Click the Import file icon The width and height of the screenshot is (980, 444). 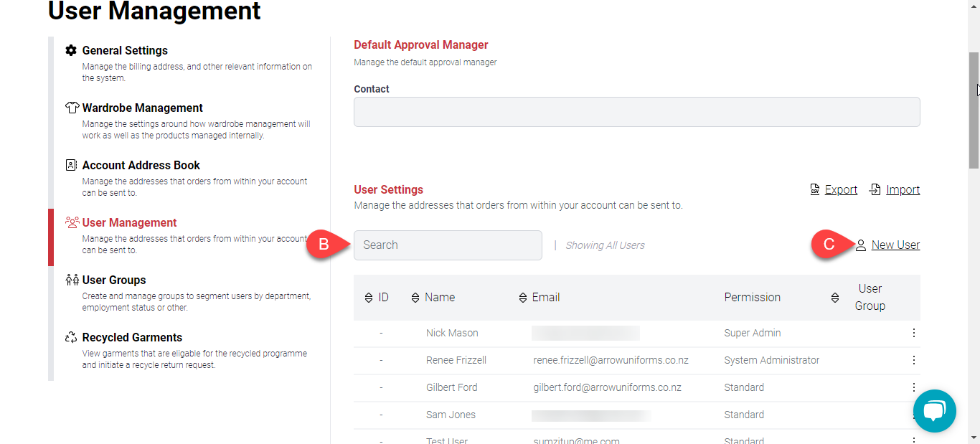pyautogui.click(x=875, y=189)
